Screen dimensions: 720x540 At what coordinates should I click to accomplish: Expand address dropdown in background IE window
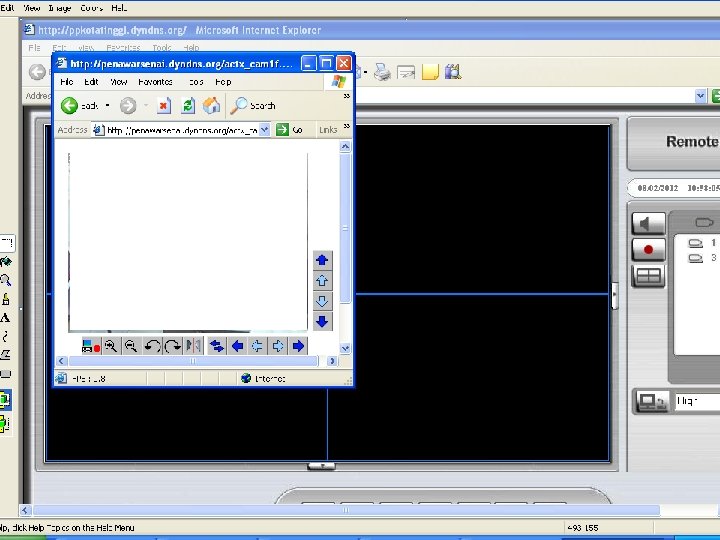[x=700, y=96]
